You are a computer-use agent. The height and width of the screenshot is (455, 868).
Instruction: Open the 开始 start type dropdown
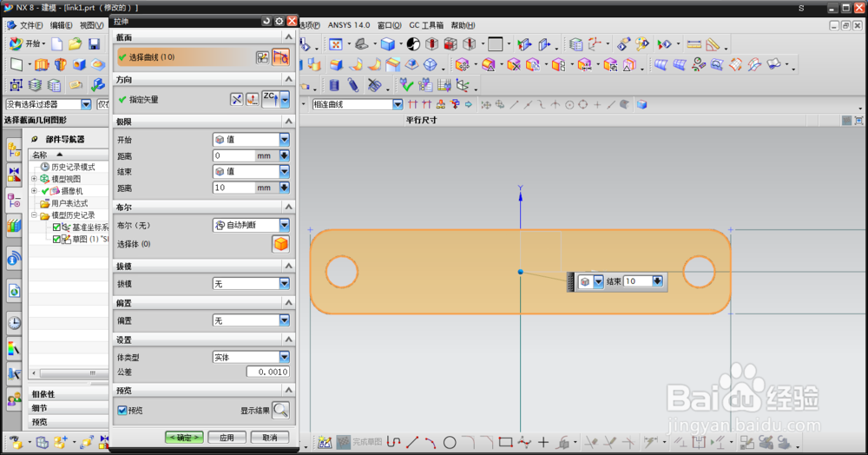pyautogui.click(x=284, y=140)
